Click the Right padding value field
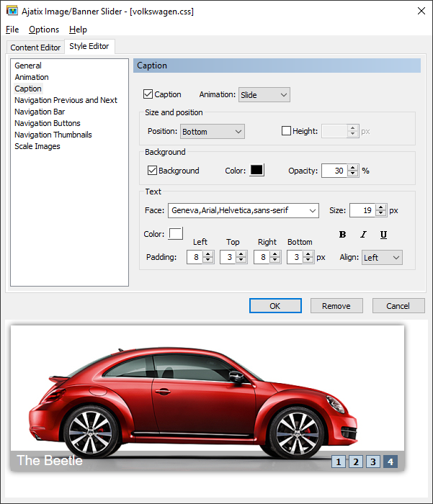 pos(262,258)
